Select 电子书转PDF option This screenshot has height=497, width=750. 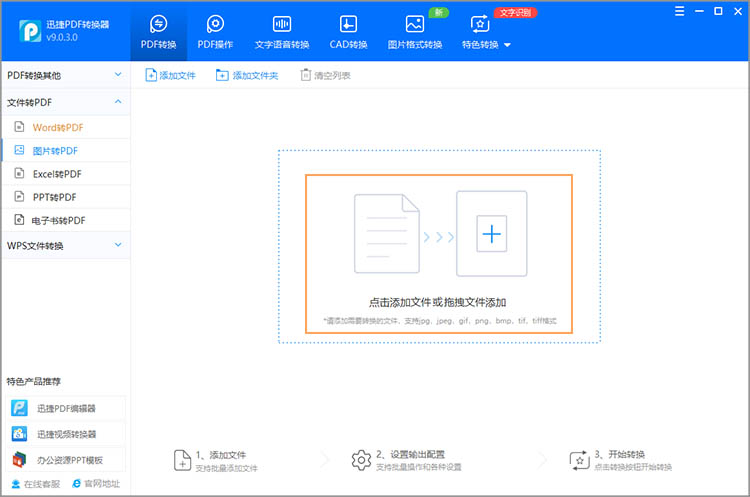pyautogui.click(x=66, y=220)
